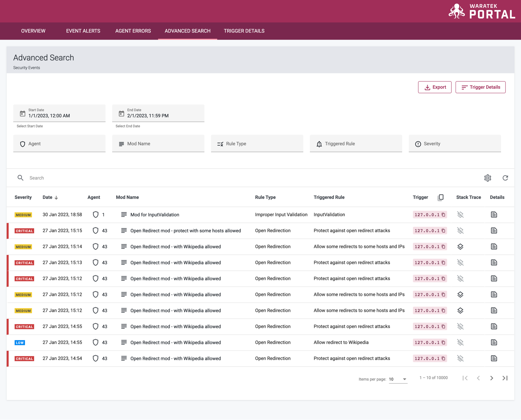The height and width of the screenshot is (420, 521).
Task: Click 'Allow redirect to Wikipedia' rule text
Action: click(x=341, y=342)
